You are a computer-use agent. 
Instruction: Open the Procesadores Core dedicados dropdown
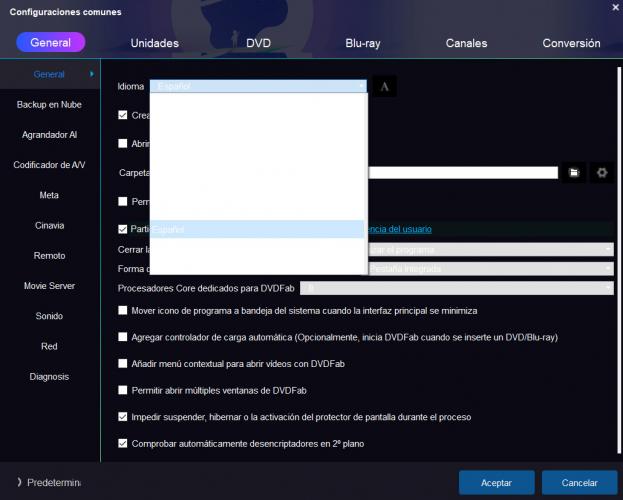[x=457, y=288]
